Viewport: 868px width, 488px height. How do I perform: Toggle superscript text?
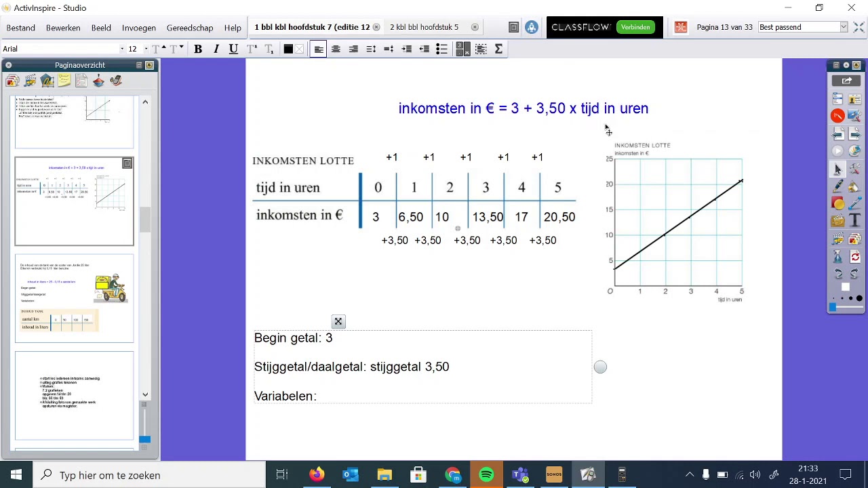(x=252, y=49)
